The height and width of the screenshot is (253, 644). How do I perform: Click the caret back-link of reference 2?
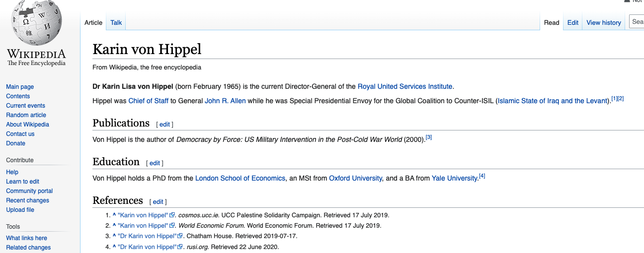click(x=114, y=226)
